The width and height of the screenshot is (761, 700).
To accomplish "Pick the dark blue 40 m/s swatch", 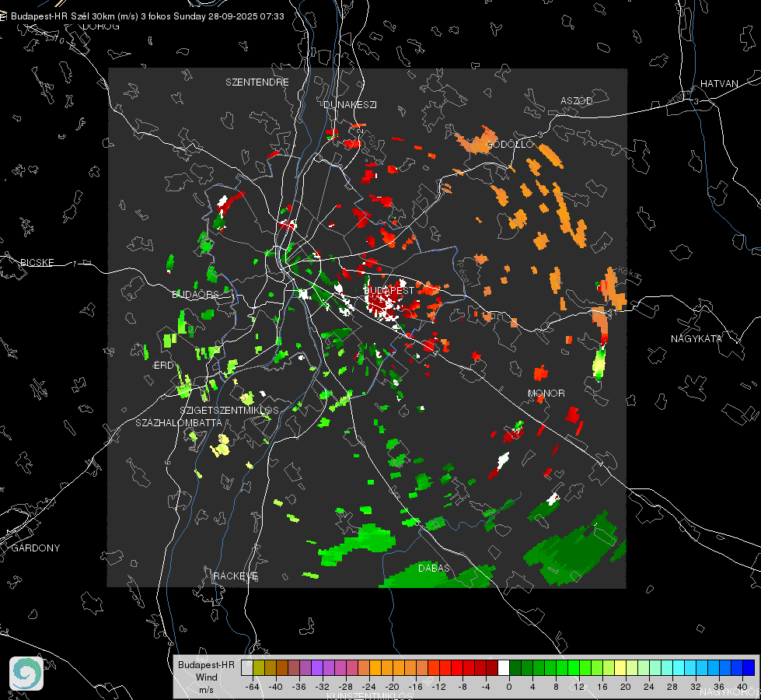I will [x=749, y=667].
